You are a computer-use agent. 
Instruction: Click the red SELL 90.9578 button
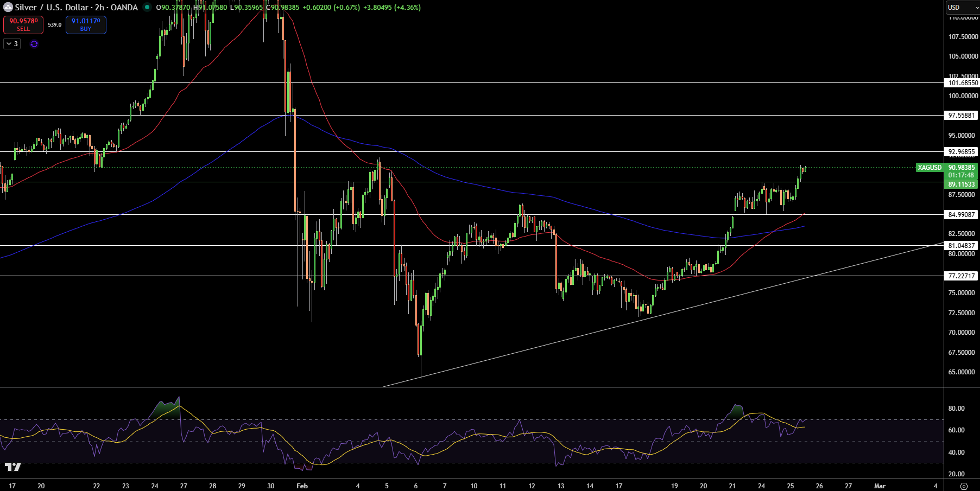pos(23,24)
